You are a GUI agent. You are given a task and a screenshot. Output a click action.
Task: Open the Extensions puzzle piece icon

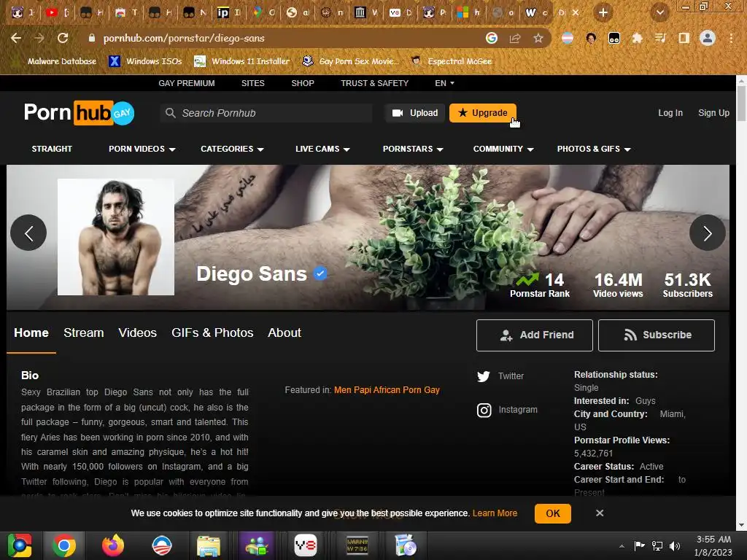coord(638,38)
